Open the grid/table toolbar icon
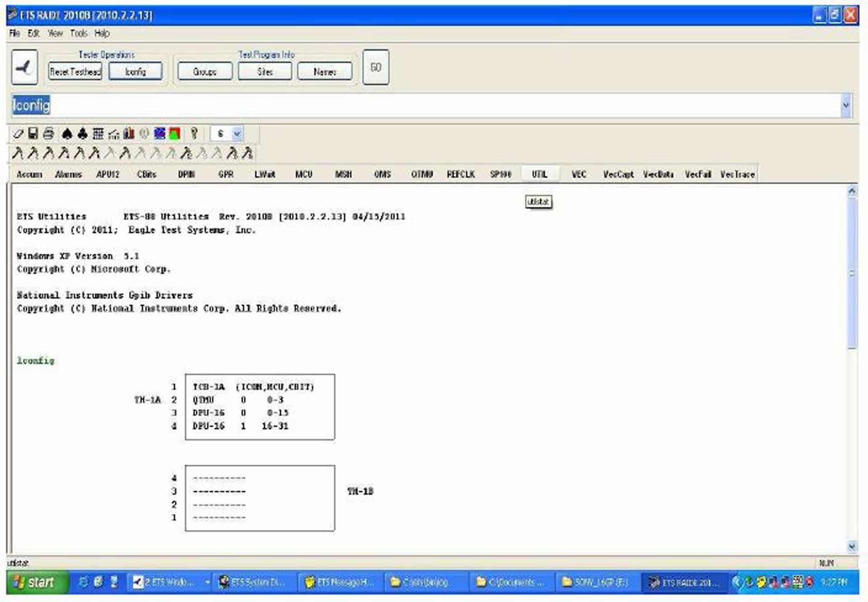 coord(98,134)
